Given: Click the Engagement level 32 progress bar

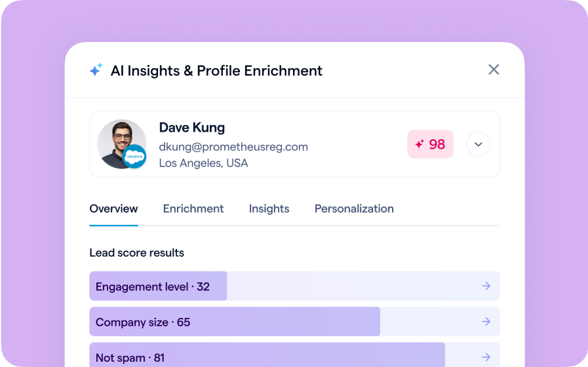Looking at the screenshot, I should click(157, 286).
